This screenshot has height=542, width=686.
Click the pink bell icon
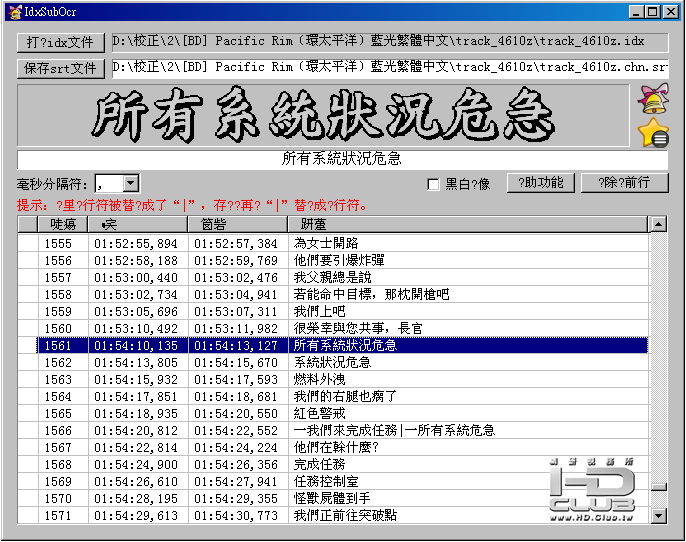click(653, 98)
